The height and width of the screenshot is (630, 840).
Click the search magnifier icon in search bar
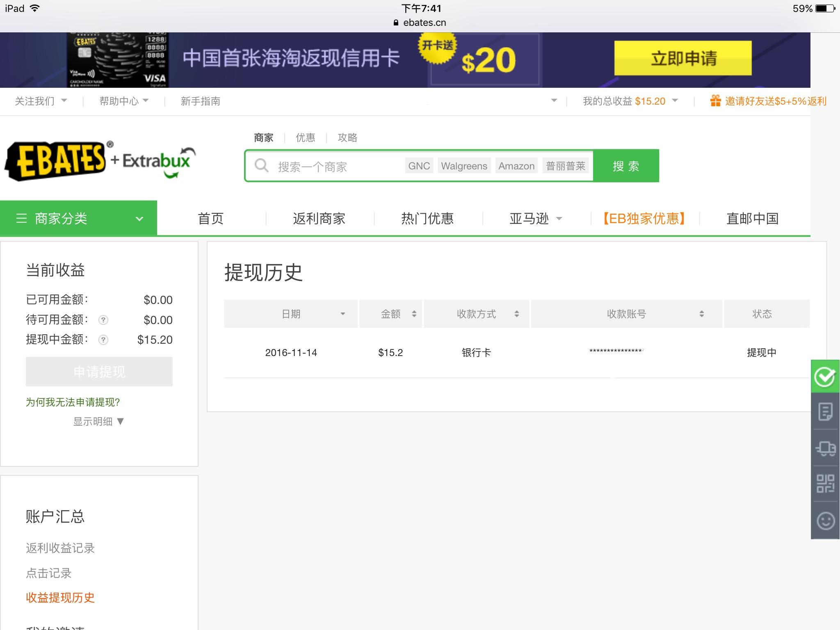tap(262, 166)
